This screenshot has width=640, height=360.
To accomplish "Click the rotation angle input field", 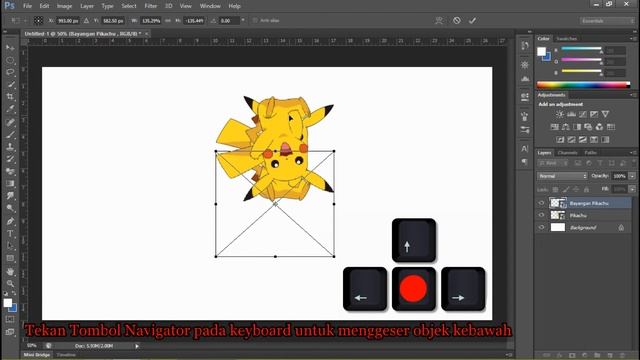I will [229, 20].
